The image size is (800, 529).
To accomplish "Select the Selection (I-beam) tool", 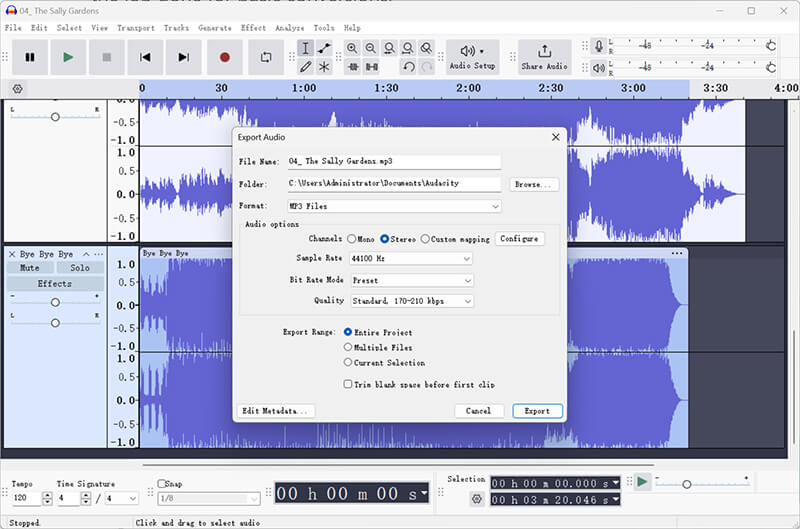I will (x=305, y=48).
